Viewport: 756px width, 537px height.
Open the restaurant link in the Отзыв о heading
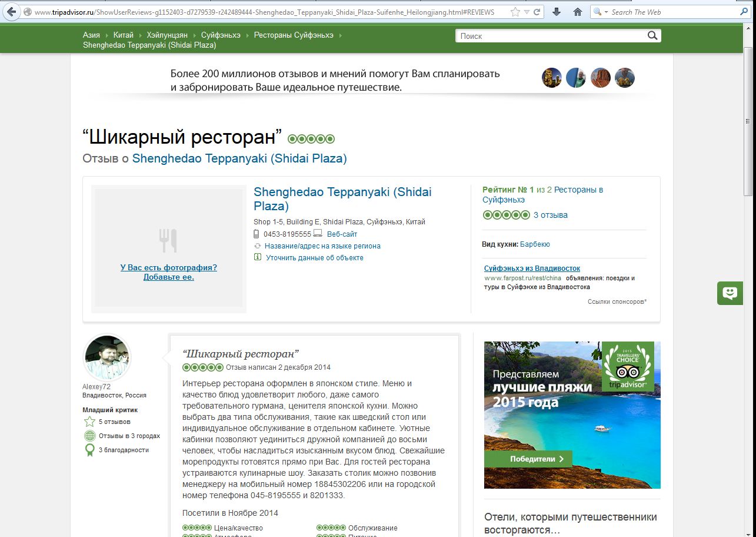[239, 158]
